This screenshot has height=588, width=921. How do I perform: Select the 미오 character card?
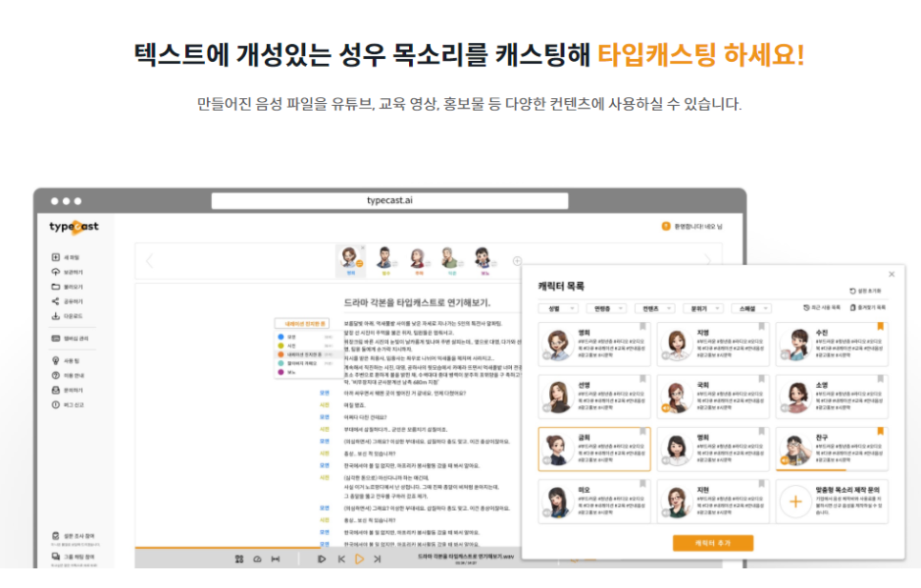coord(594,501)
